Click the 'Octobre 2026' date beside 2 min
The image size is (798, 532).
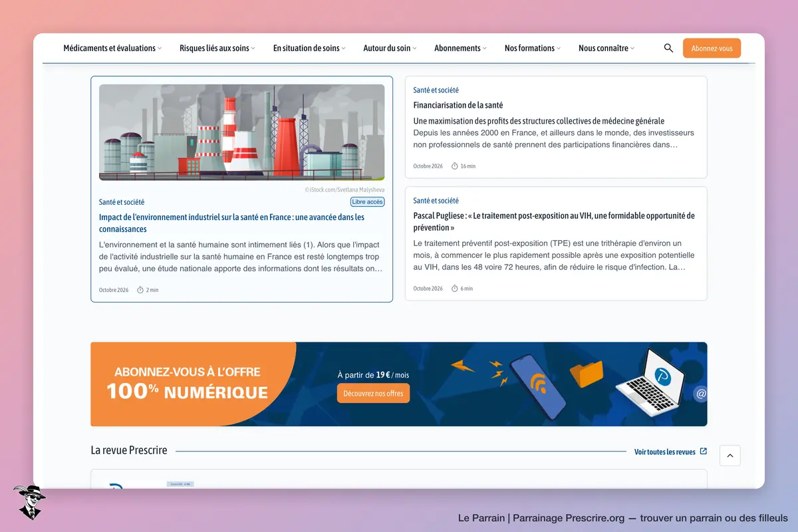coord(114,290)
